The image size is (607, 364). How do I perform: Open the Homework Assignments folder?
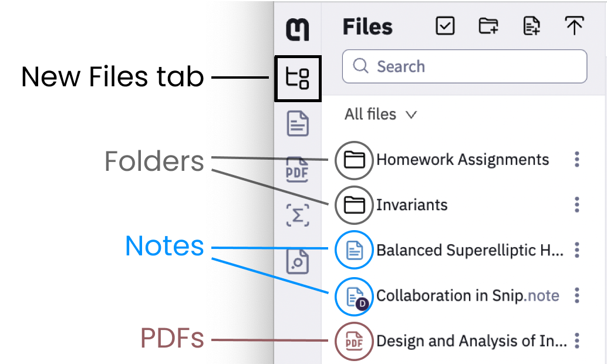[463, 159]
